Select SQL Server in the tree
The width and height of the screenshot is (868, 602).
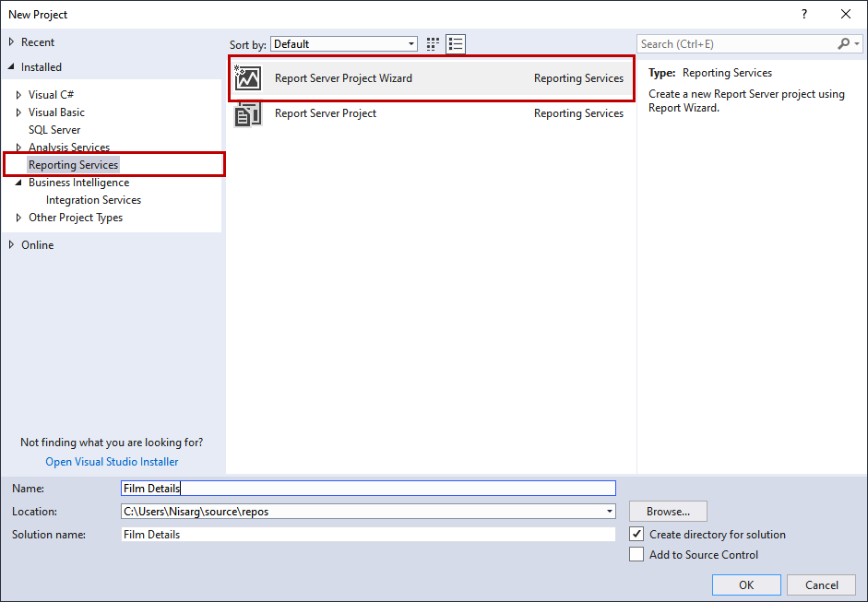[54, 130]
